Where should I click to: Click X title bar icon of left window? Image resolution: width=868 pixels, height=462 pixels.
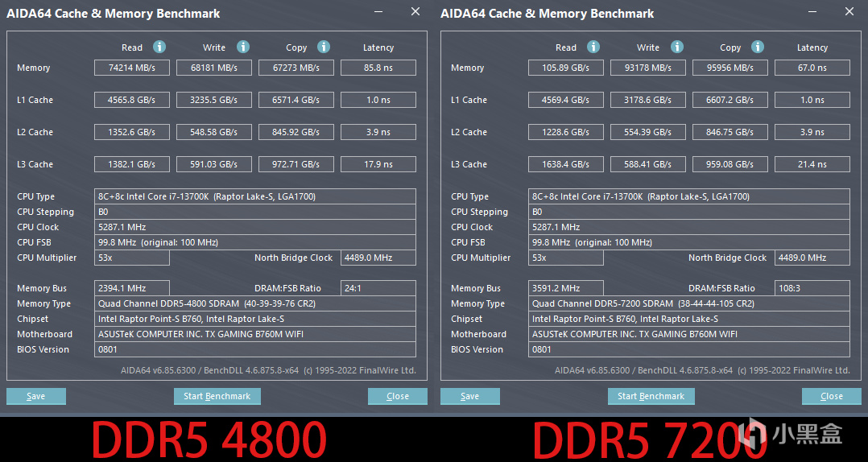415,11
